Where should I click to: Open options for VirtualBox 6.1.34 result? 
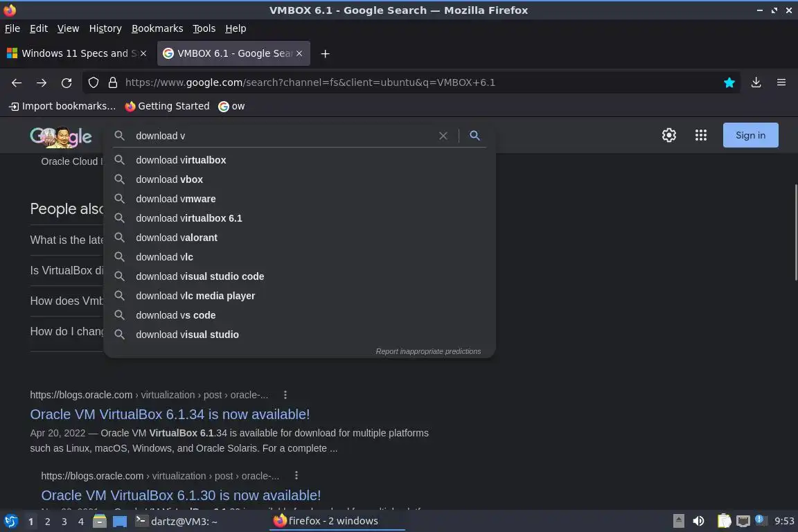(x=285, y=395)
